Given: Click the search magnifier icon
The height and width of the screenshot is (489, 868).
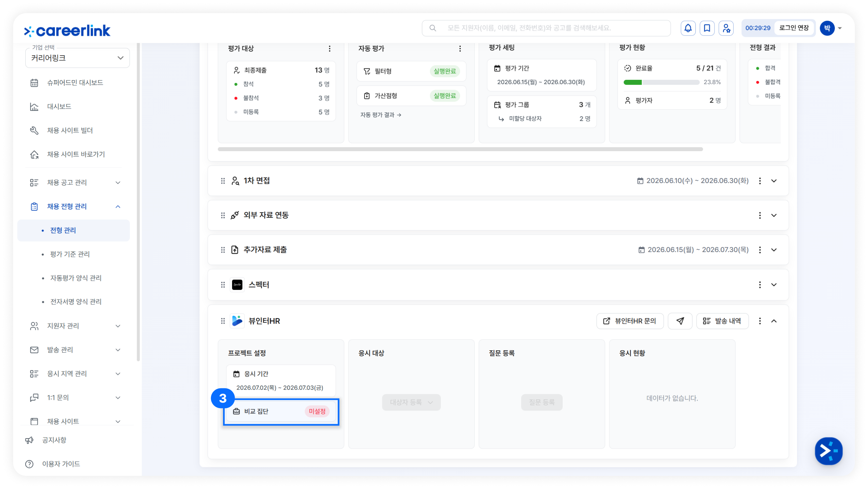Looking at the screenshot, I should (x=433, y=28).
